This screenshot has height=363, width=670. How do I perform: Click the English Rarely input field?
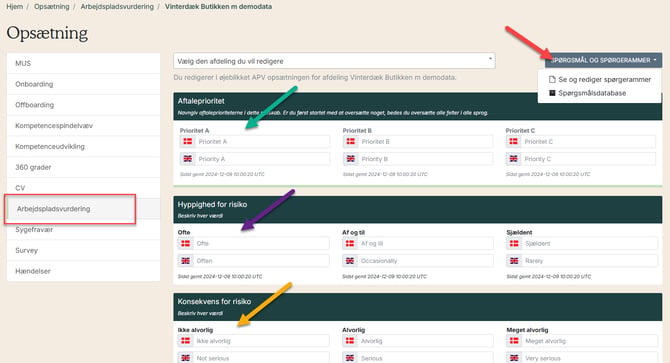click(x=590, y=261)
